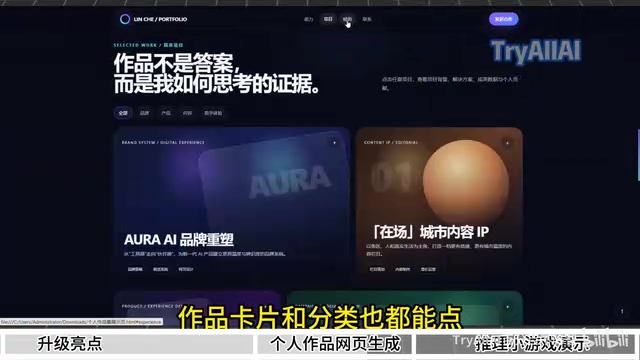Screen dimensions: 640x360
Task: Click the back-to-top arrow button
Action: 622,311
